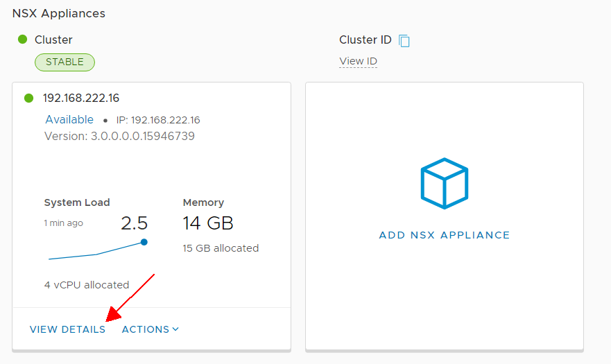The height and width of the screenshot is (364, 611).
Task: Click the System Load chart data point
Action: click(144, 242)
